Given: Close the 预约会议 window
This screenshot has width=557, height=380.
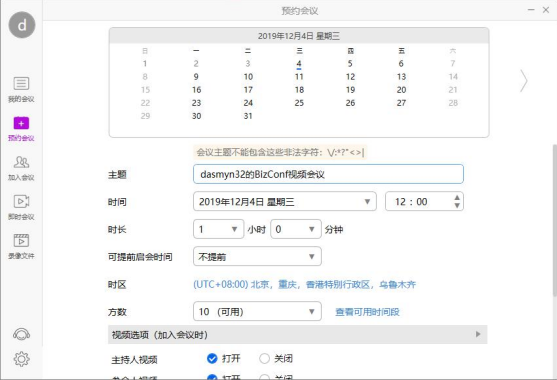Looking at the screenshot, I should point(546,10).
